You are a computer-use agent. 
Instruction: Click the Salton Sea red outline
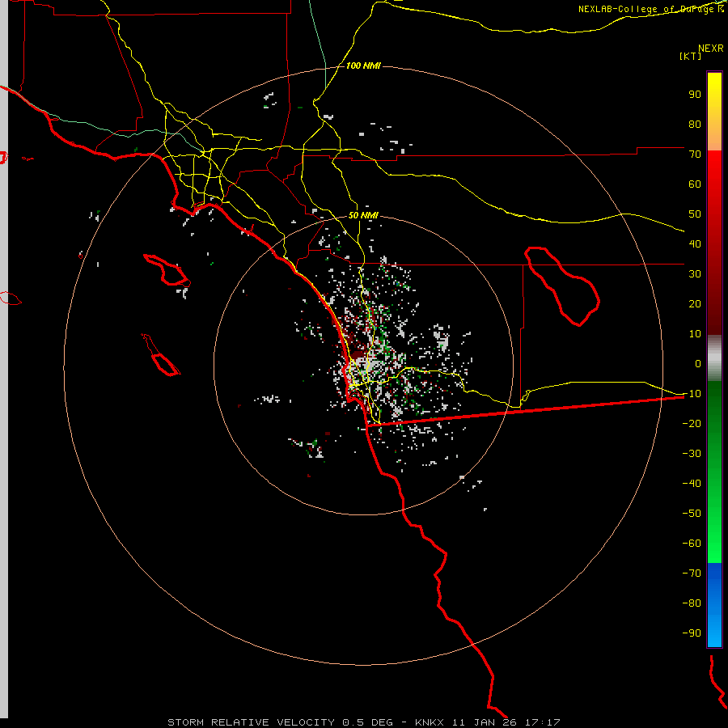click(562, 286)
